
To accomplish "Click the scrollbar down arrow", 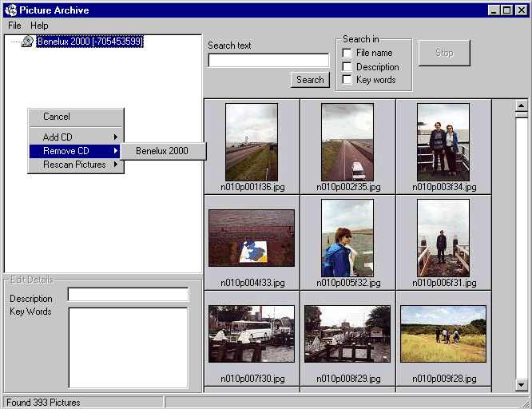I will point(522,385).
